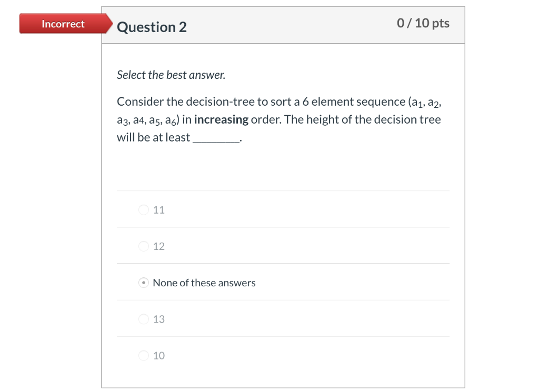Image resolution: width=539 pixels, height=392 pixels.
Task: Click the Question 2 heading
Action: click(x=152, y=27)
